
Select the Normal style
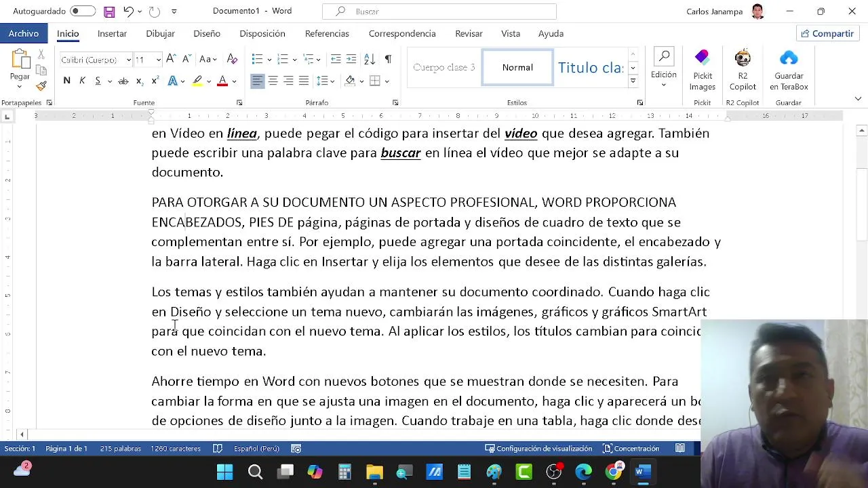pos(517,67)
